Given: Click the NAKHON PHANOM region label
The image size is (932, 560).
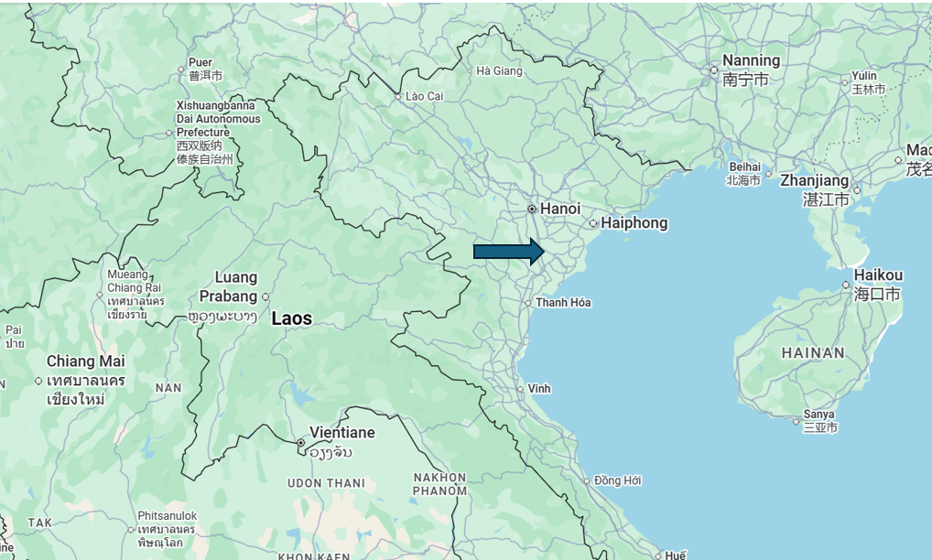Looking at the screenshot, I should click(x=439, y=484).
